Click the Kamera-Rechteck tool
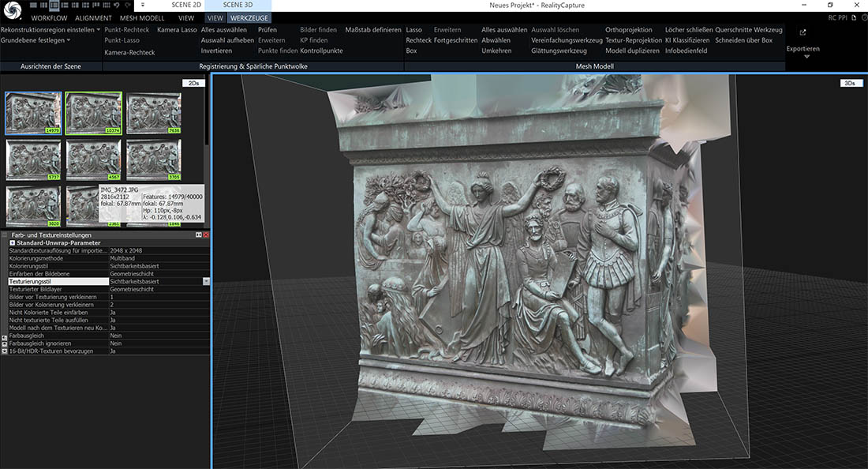Image resolution: width=868 pixels, height=469 pixels. 129,53
